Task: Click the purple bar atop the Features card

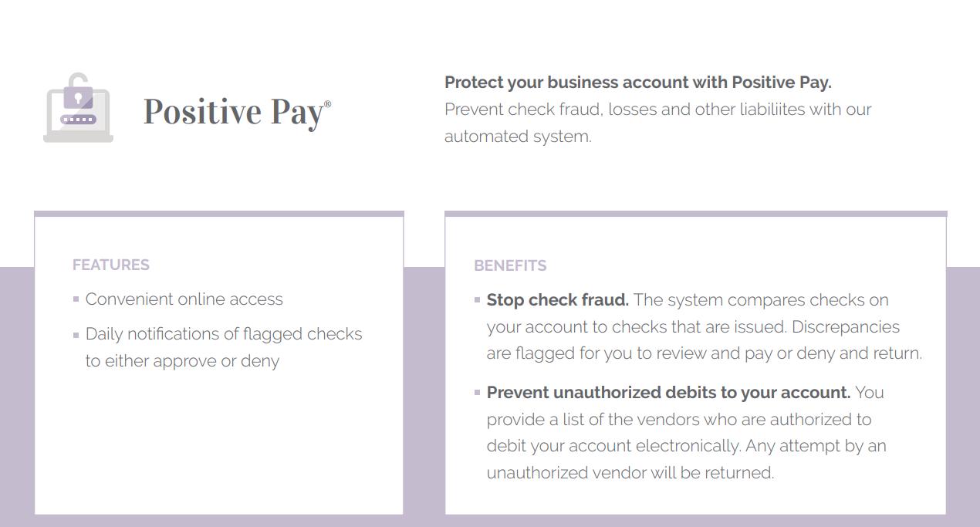Action: (x=219, y=214)
